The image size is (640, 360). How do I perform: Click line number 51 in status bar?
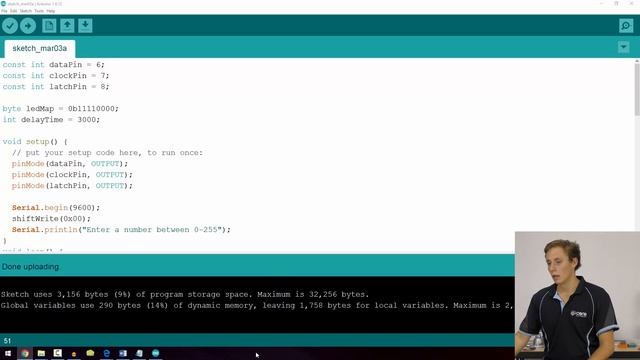click(x=7, y=341)
